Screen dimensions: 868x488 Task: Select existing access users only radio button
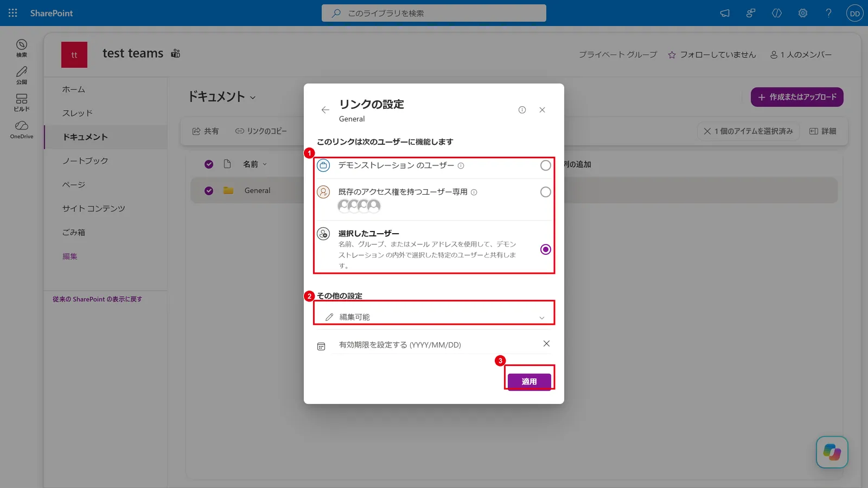click(x=546, y=192)
